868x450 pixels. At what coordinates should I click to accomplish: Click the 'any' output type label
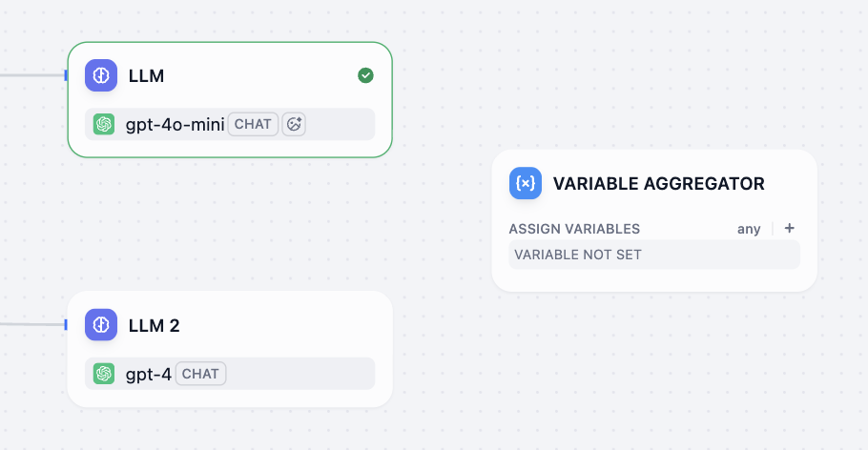point(749,229)
